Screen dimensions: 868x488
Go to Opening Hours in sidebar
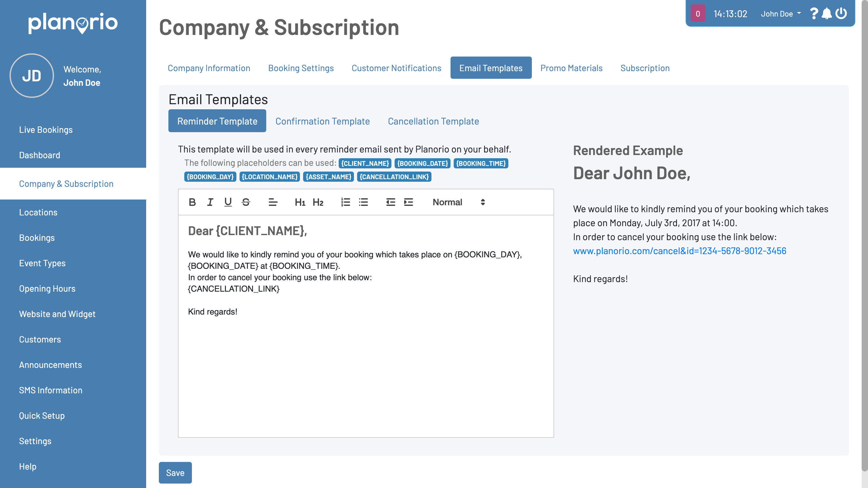(x=47, y=288)
